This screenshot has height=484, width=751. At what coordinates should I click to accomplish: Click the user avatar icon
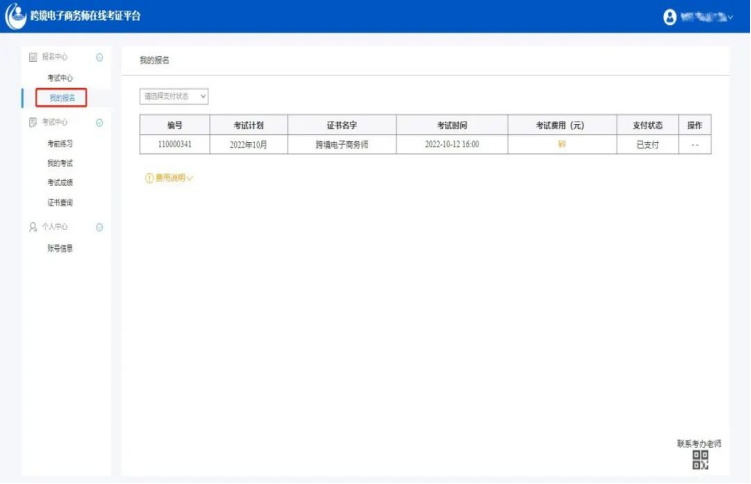point(670,17)
